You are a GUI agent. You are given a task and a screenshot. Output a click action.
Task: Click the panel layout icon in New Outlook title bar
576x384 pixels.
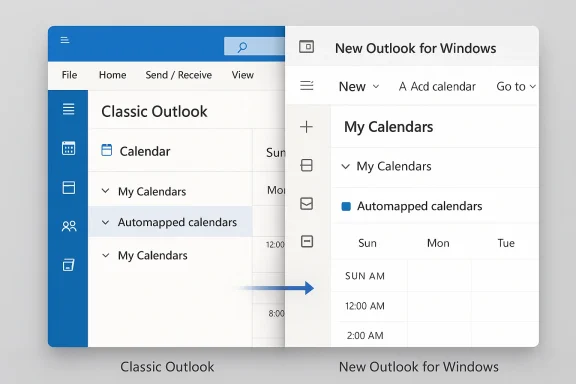point(306,47)
